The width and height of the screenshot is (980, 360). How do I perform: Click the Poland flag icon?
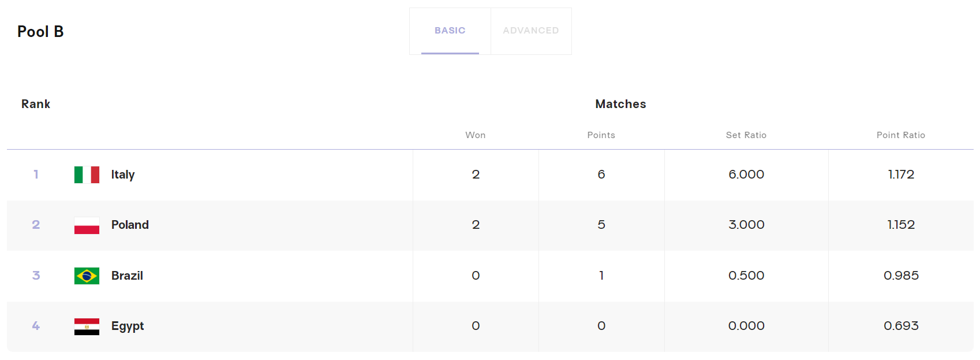tap(87, 225)
